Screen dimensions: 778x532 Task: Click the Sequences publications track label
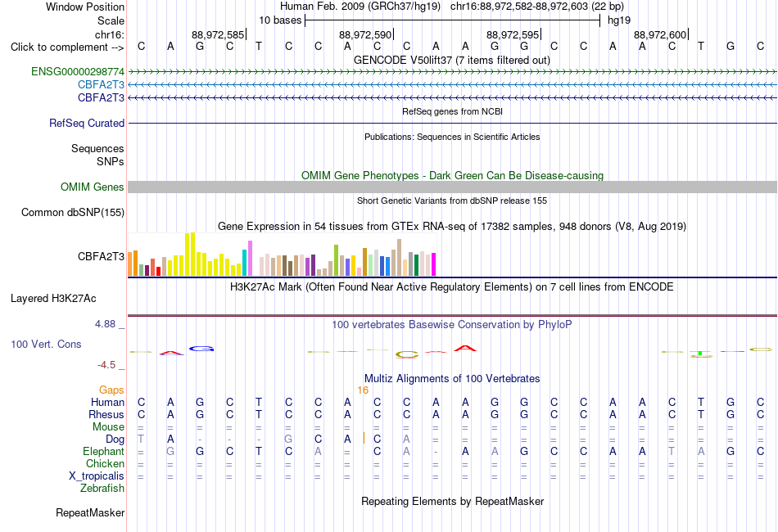pos(97,148)
